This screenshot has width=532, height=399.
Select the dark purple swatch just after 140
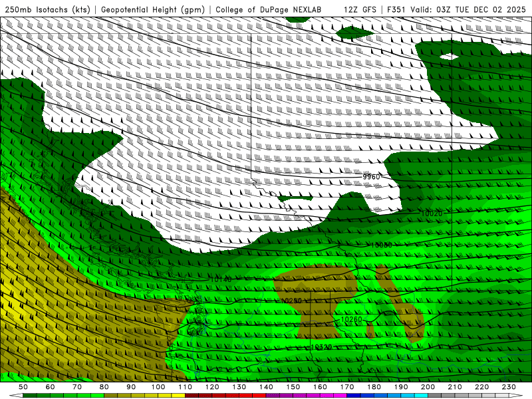273,395
